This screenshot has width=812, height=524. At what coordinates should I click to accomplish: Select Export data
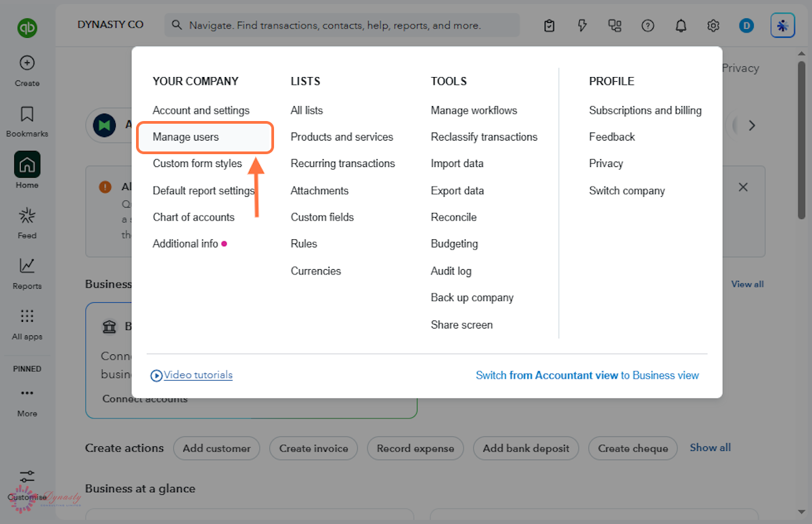click(457, 191)
